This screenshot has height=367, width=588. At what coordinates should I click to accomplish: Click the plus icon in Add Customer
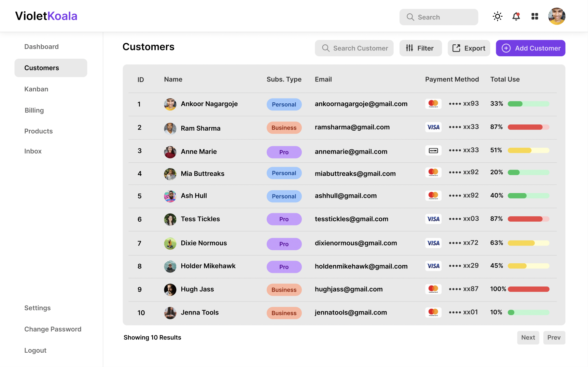click(x=506, y=48)
